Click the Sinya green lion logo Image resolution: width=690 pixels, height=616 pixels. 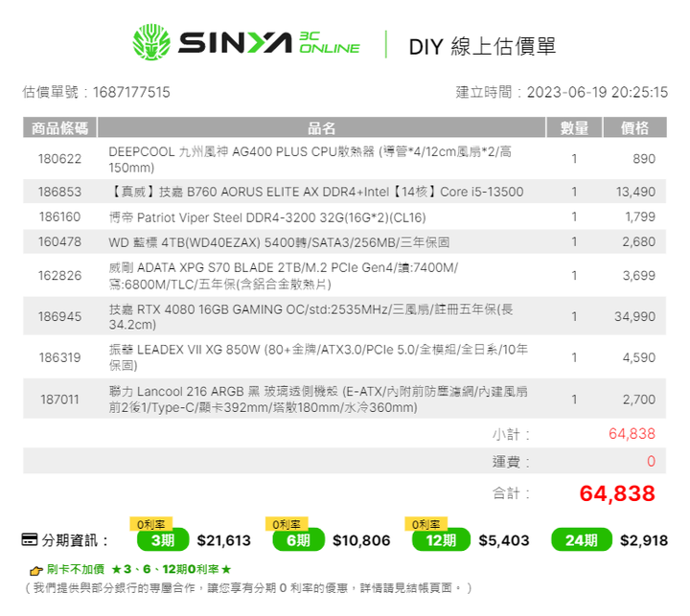[151, 42]
